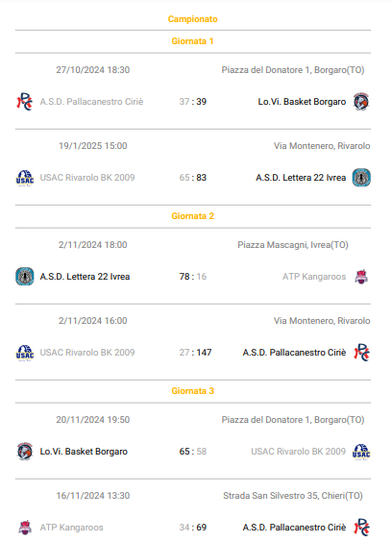Image resolution: width=392 pixels, height=542 pixels.
Task: Click USAC logo beside 65:58 score
Action: tap(361, 452)
